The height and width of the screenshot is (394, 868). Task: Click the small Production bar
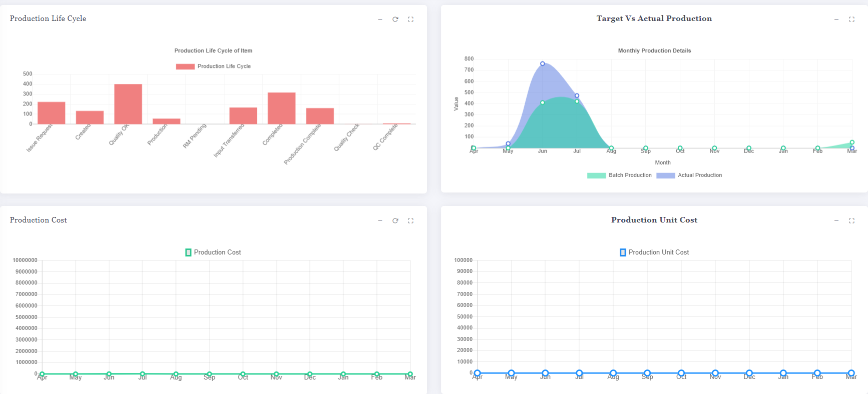tap(167, 121)
